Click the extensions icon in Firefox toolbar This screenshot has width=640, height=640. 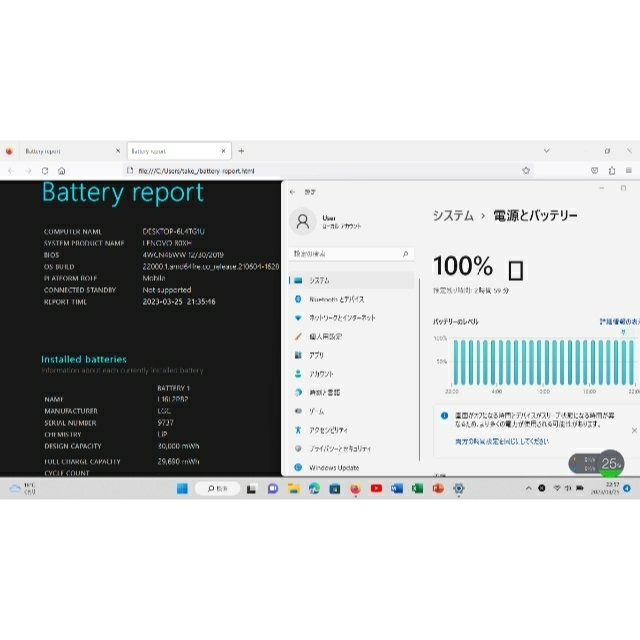tap(612, 171)
